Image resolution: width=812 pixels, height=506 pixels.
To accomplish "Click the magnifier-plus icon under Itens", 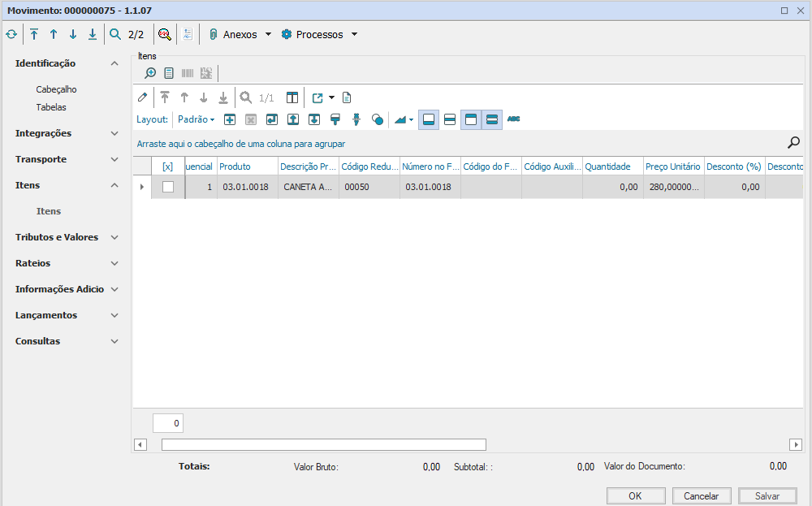I will [150, 73].
